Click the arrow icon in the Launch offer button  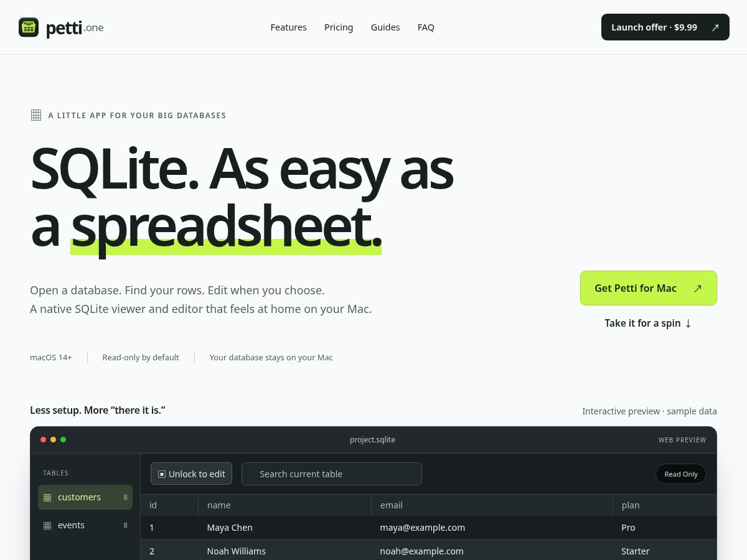[x=715, y=27]
